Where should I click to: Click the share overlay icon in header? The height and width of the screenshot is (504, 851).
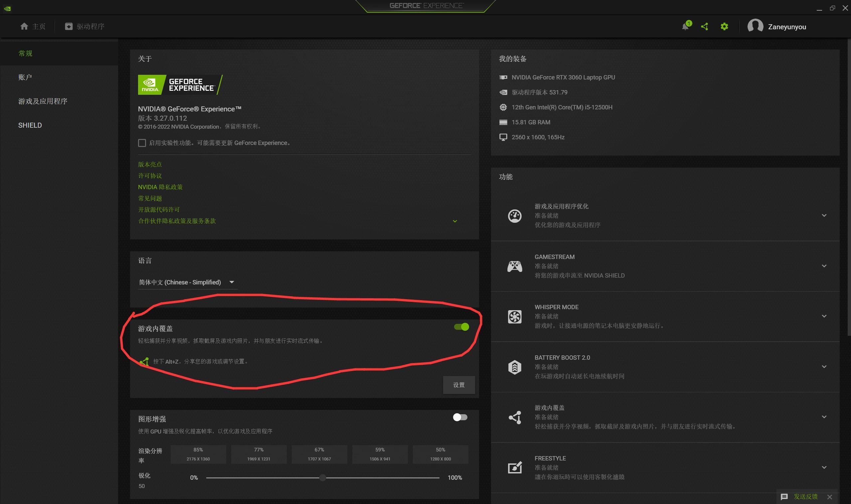tap(705, 27)
